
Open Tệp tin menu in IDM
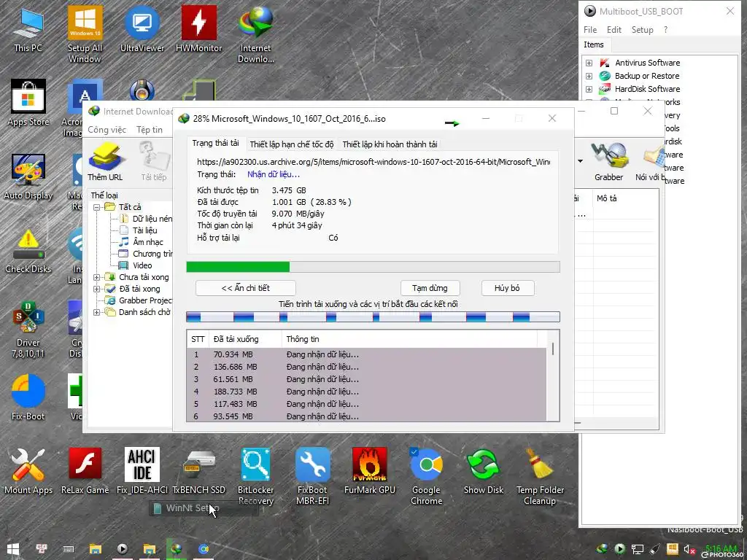pyautogui.click(x=150, y=130)
